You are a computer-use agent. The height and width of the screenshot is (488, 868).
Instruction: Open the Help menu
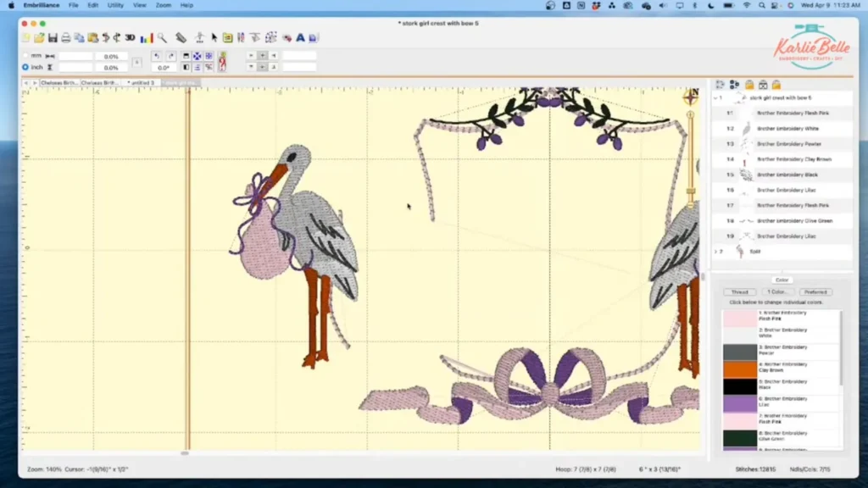click(186, 6)
